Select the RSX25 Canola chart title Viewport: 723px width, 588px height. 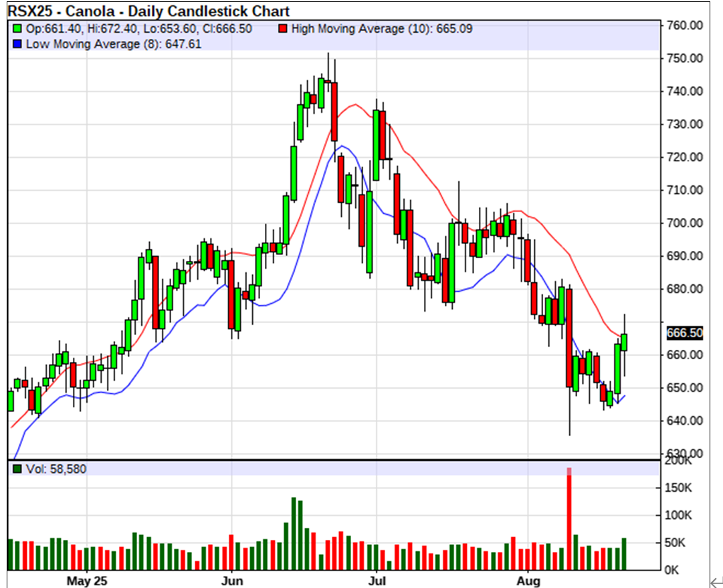pyautogui.click(x=148, y=11)
